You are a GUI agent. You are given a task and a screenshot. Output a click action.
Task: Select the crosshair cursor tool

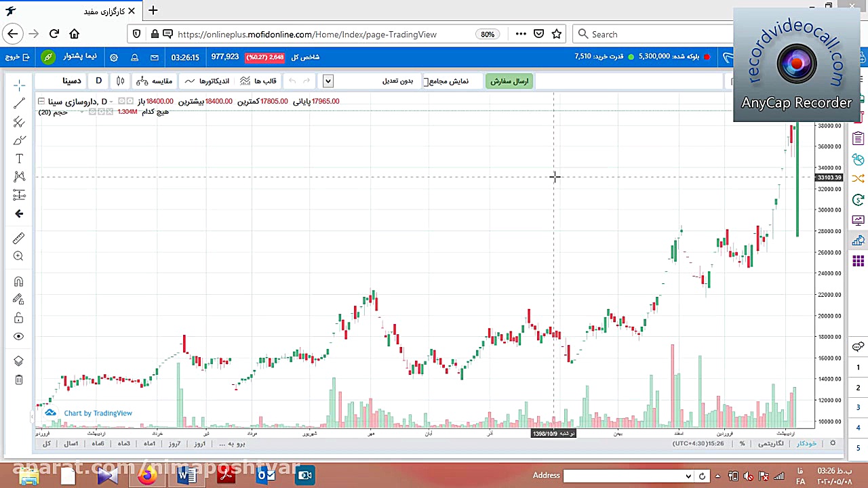19,85
